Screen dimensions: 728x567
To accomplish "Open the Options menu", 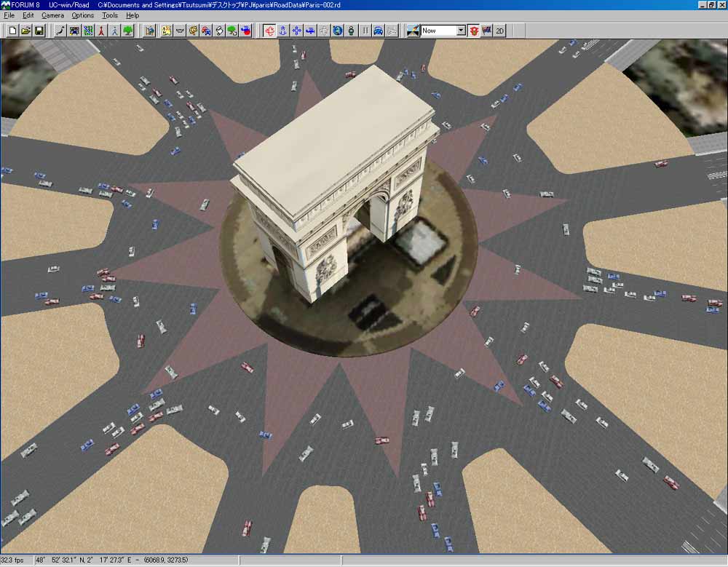I will click(83, 15).
